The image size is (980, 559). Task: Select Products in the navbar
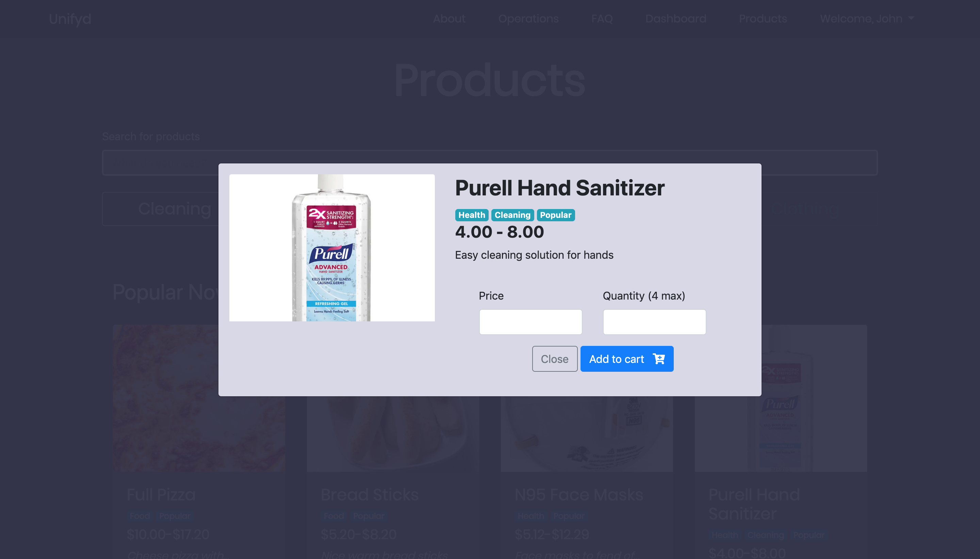click(763, 18)
